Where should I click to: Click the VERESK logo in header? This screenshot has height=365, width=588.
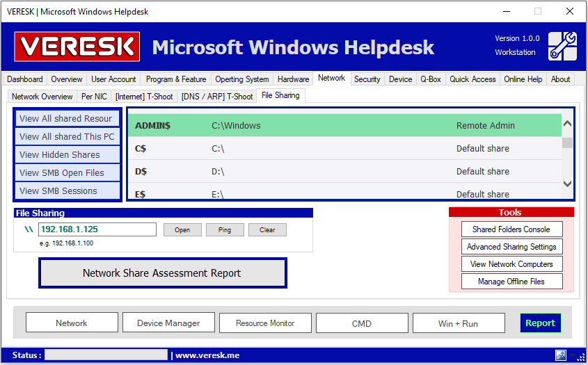pos(77,47)
